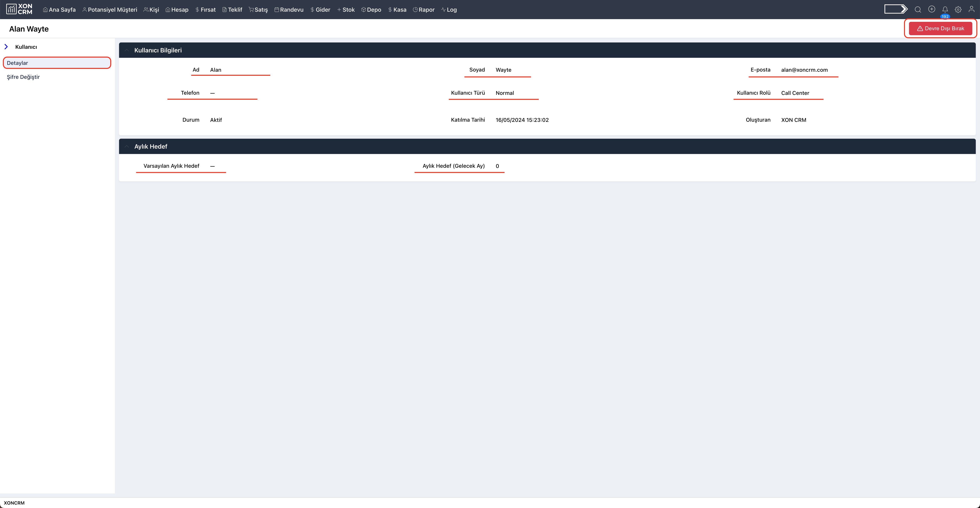Open the Rapor section
Screen dimensions: 980x508
(423, 10)
